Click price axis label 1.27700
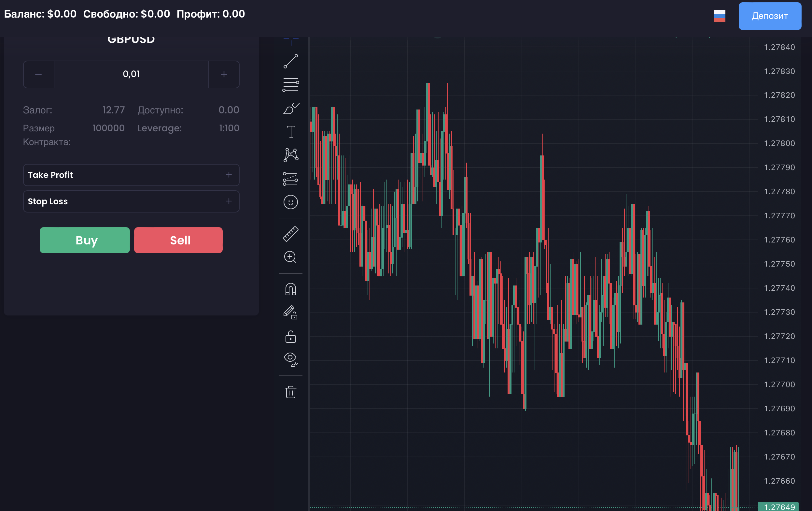812x511 pixels. pyautogui.click(x=779, y=385)
